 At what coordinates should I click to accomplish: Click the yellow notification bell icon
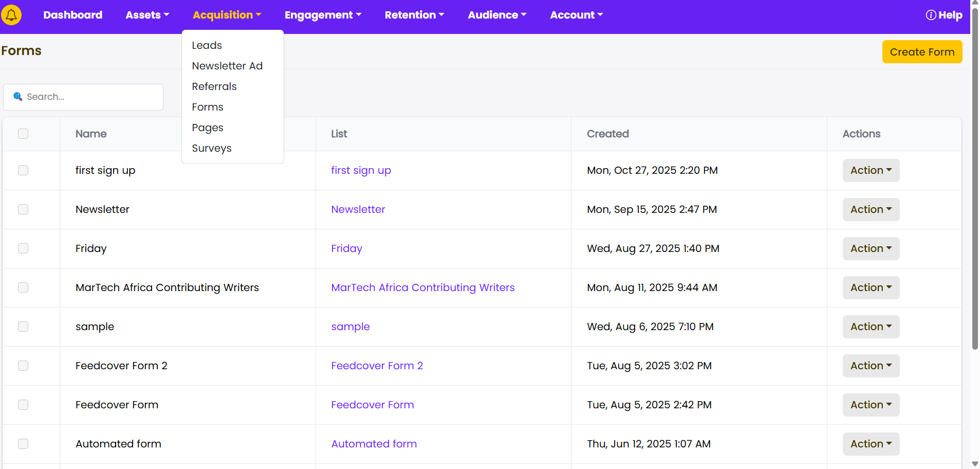(11, 15)
